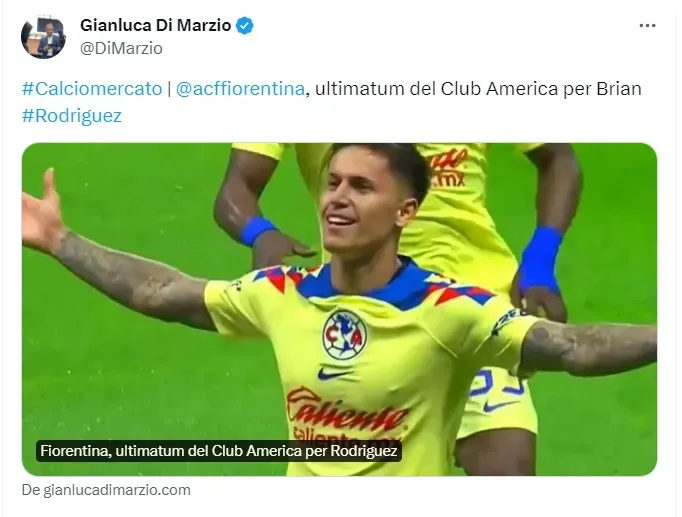Open the #Calciomercato hashtag
682x517 pixels.
point(92,89)
